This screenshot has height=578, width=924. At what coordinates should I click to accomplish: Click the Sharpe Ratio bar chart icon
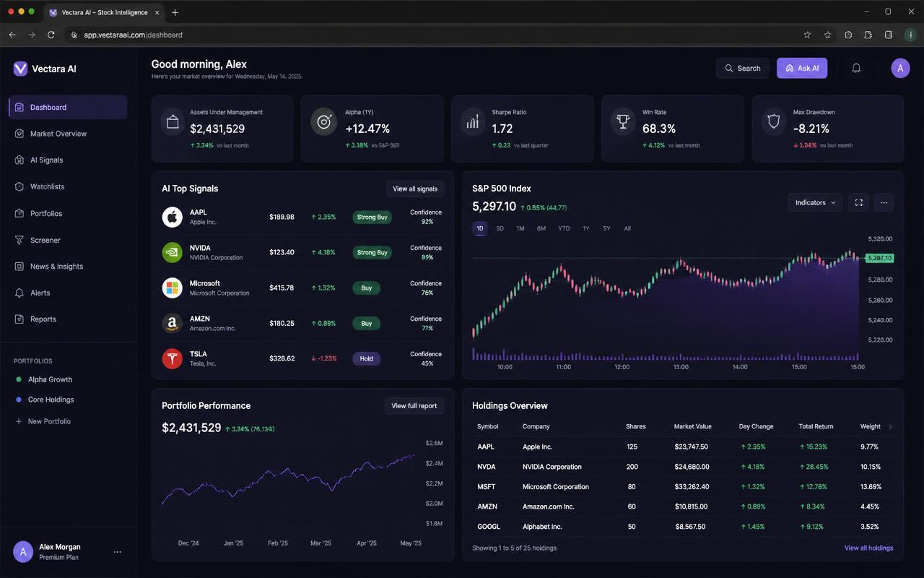pos(473,121)
